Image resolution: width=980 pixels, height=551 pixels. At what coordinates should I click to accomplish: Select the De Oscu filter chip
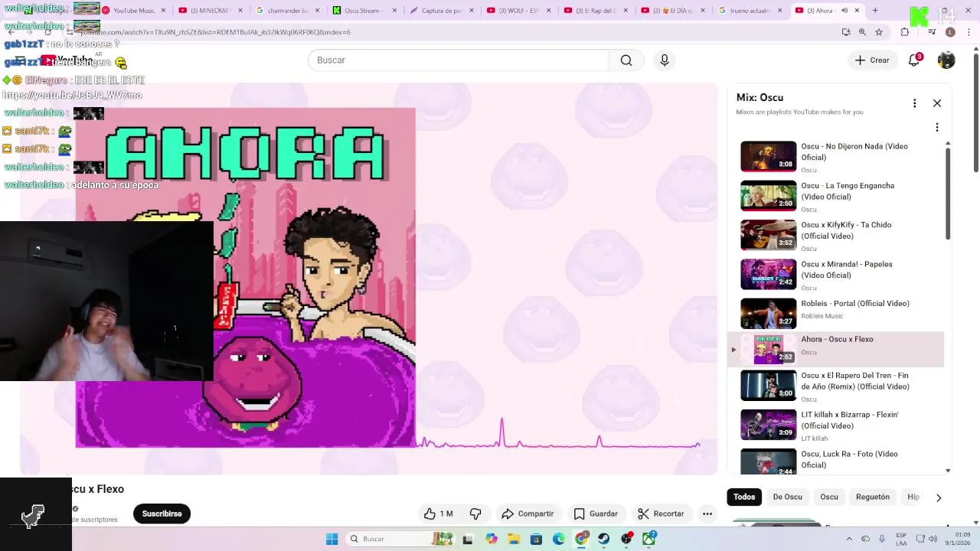pos(787,497)
